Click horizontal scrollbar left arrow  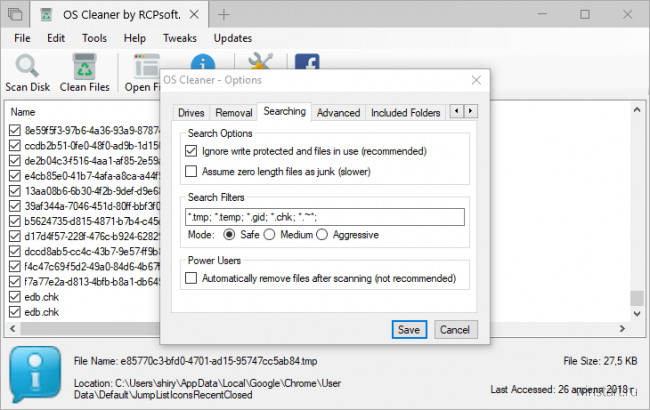pyautogui.click(x=13, y=328)
